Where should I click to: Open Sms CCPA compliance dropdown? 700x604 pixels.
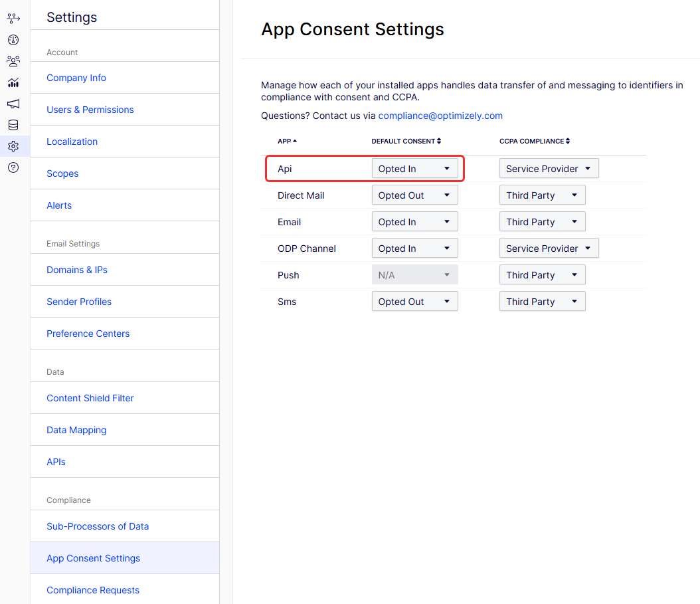tap(542, 302)
